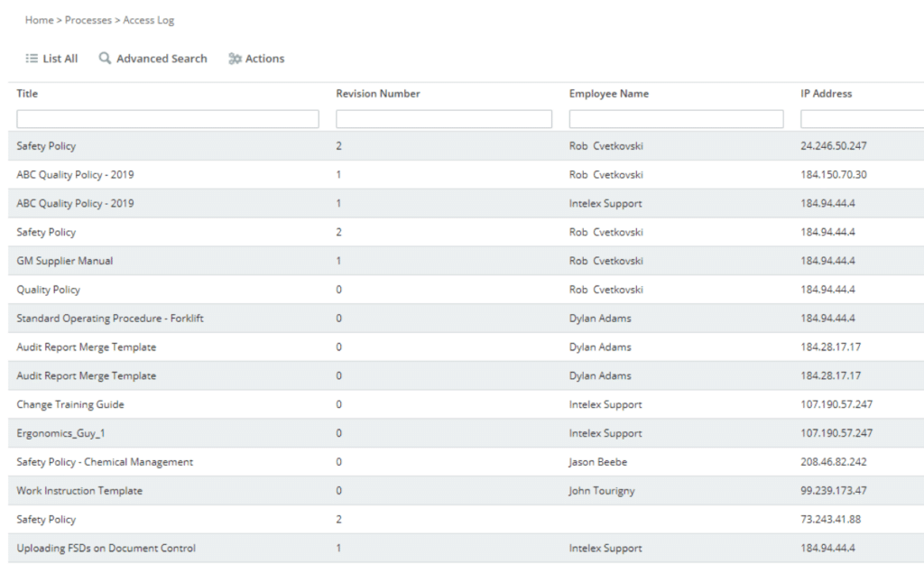924x564 pixels.
Task: Sort by Revision Number column header
Action: 377,94
